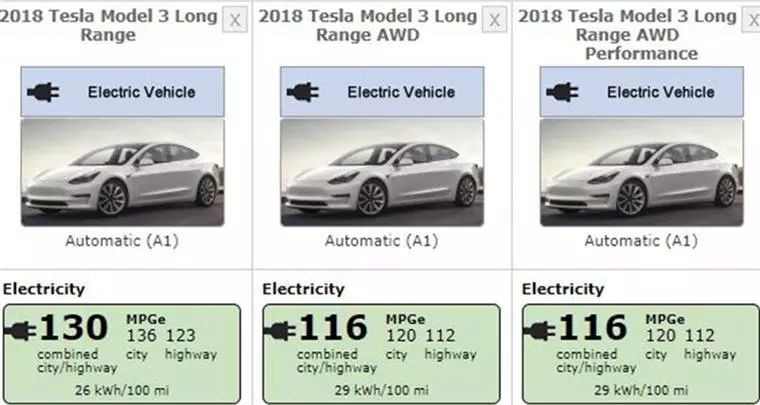Select the first Electric Vehicle banner

click(x=123, y=92)
